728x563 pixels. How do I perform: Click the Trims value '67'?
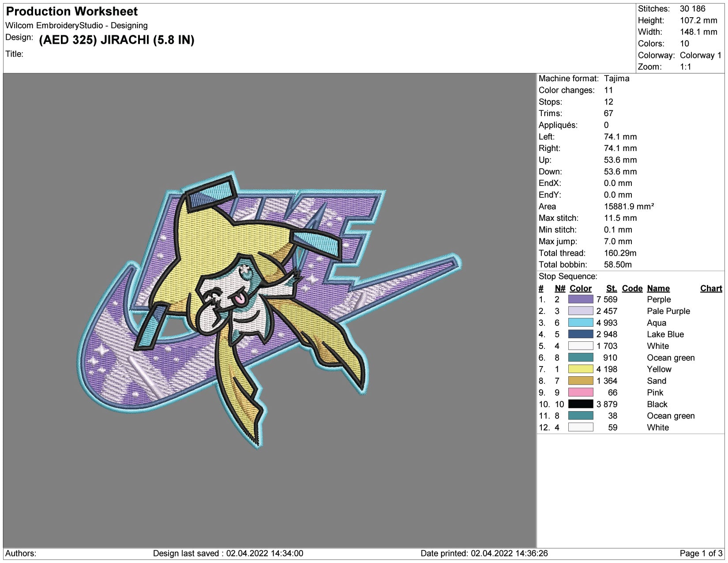(x=608, y=113)
